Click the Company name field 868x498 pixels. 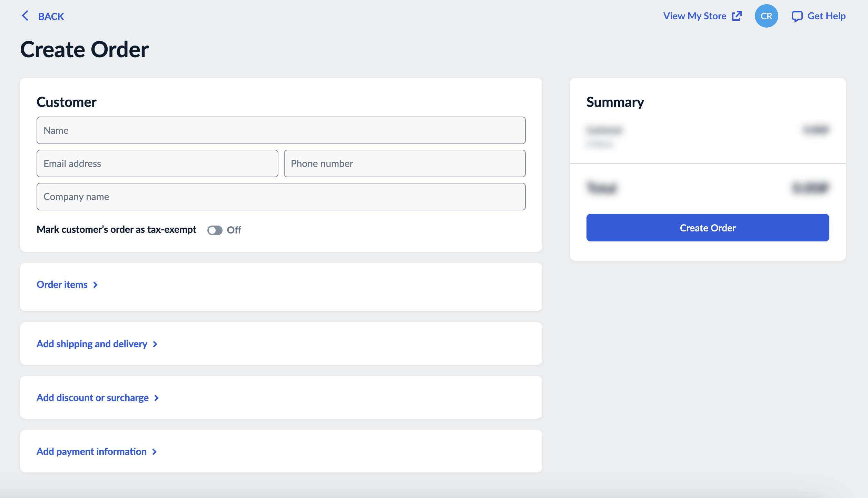(x=281, y=197)
